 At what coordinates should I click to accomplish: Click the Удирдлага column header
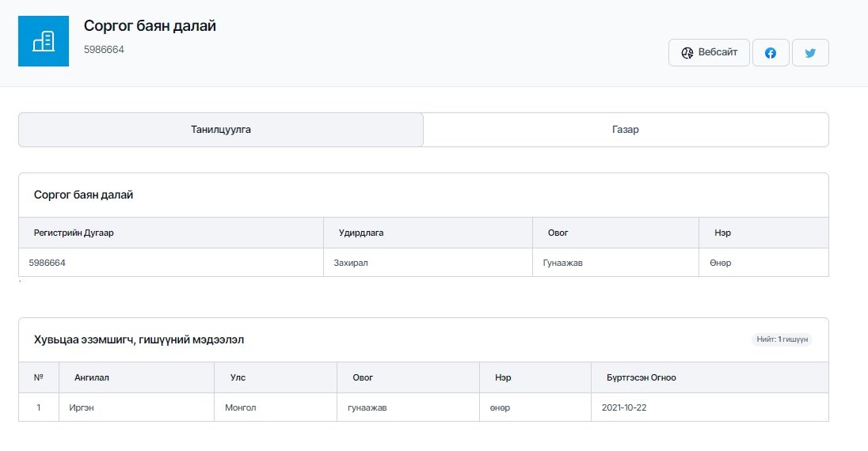point(361,233)
